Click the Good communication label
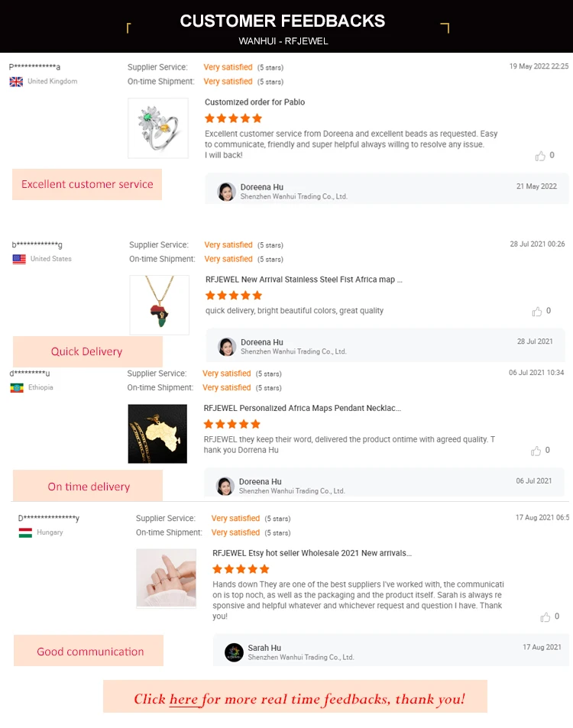Viewport: 573px width, 728px height. [x=89, y=651]
